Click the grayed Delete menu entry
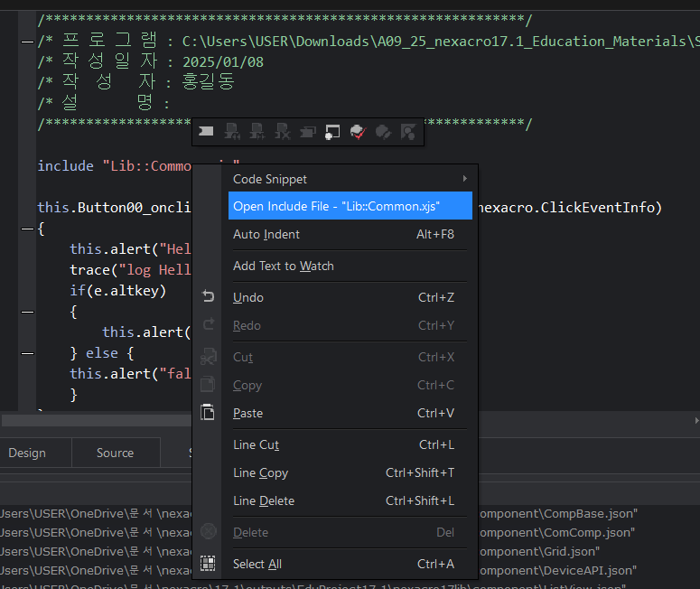Screen dimensions: 700x589 click(x=350, y=532)
